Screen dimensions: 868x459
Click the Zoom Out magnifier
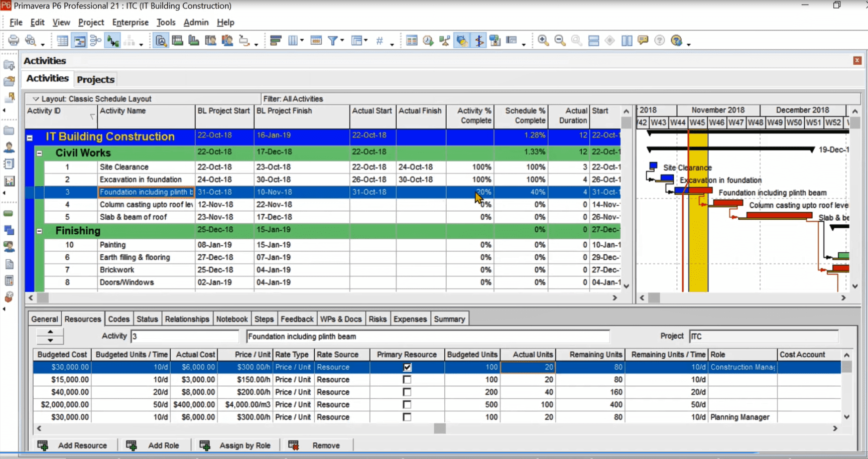pyautogui.click(x=560, y=41)
